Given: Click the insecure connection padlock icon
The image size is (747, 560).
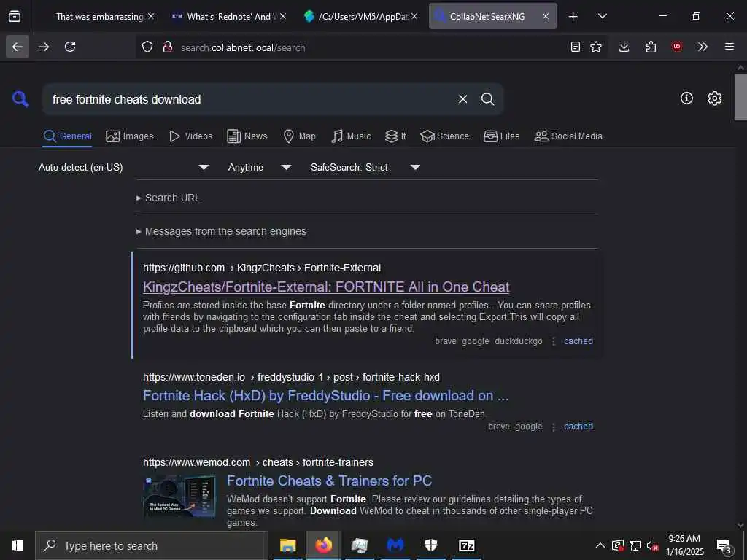Looking at the screenshot, I should click(168, 47).
